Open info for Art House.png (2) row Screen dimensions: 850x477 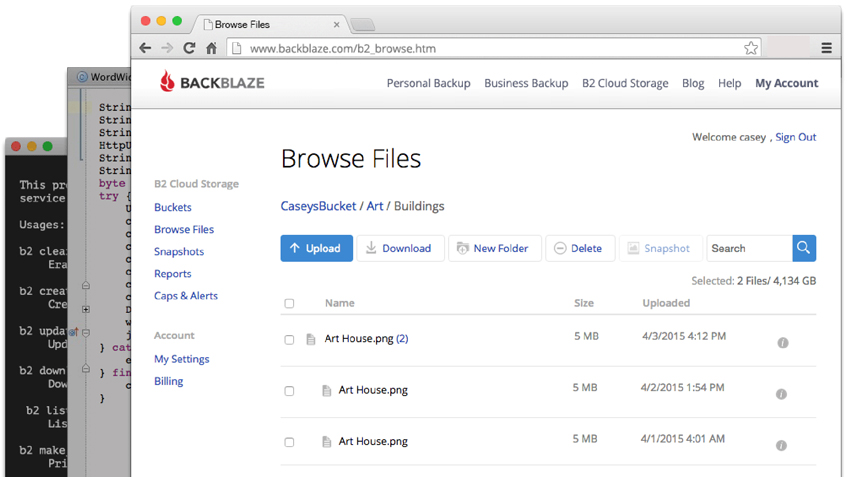783,343
